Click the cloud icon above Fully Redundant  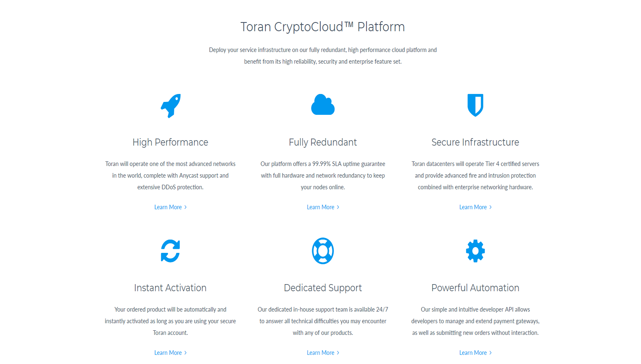coord(323,104)
